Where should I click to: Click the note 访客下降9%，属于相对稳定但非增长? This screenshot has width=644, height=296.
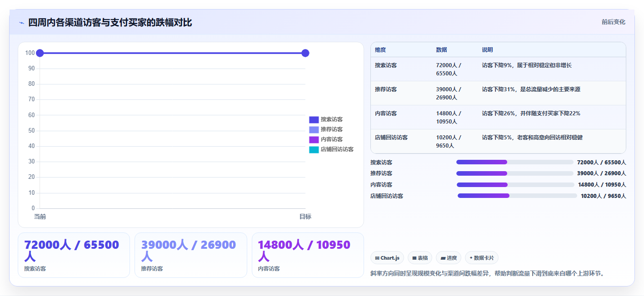click(x=527, y=65)
